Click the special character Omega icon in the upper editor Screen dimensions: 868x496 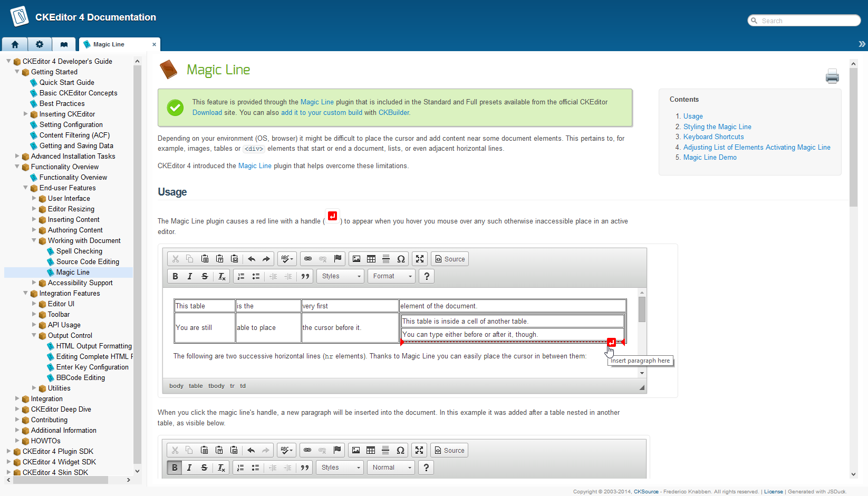point(401,259)
